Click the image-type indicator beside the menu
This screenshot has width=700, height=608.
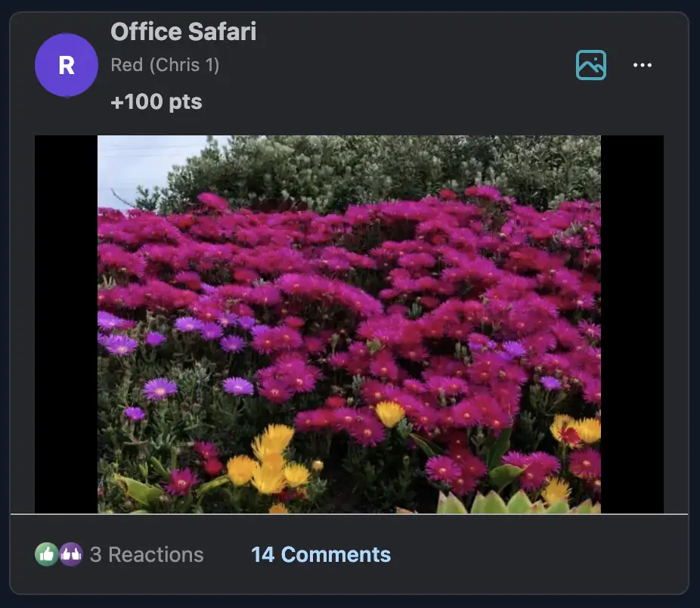(x=591, y=65)
